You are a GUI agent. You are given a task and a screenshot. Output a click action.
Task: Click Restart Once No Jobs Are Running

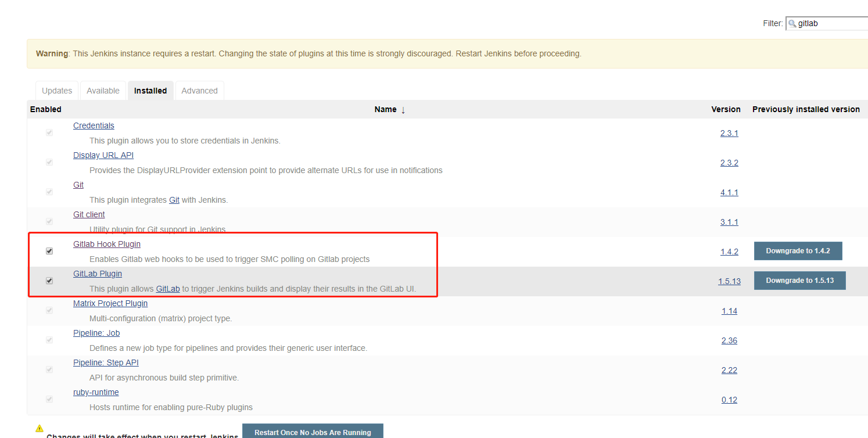[313, 431]
